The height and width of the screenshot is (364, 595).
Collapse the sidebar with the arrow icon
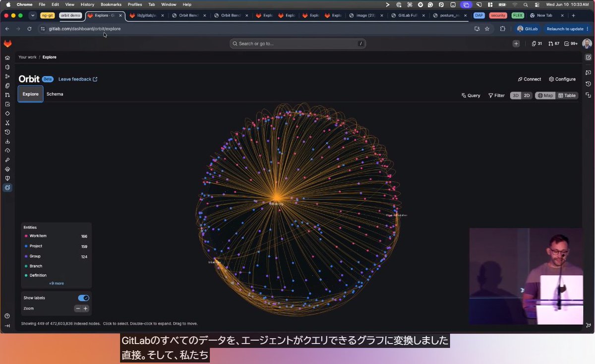pos(7,325)
